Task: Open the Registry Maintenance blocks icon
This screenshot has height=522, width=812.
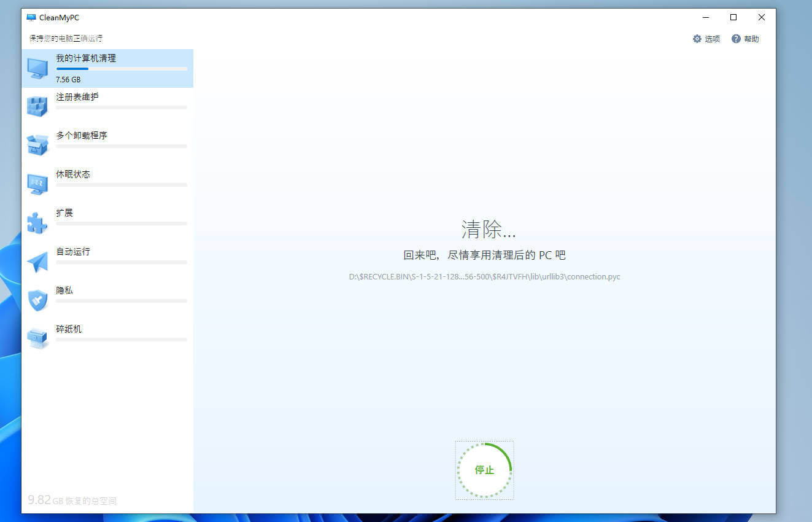Action: (37, 106)
